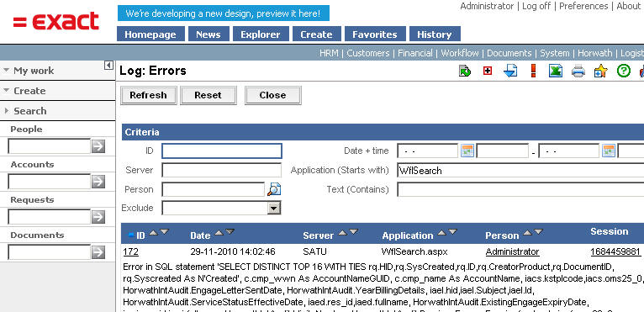Sort ID column descending

pos(164,232)
